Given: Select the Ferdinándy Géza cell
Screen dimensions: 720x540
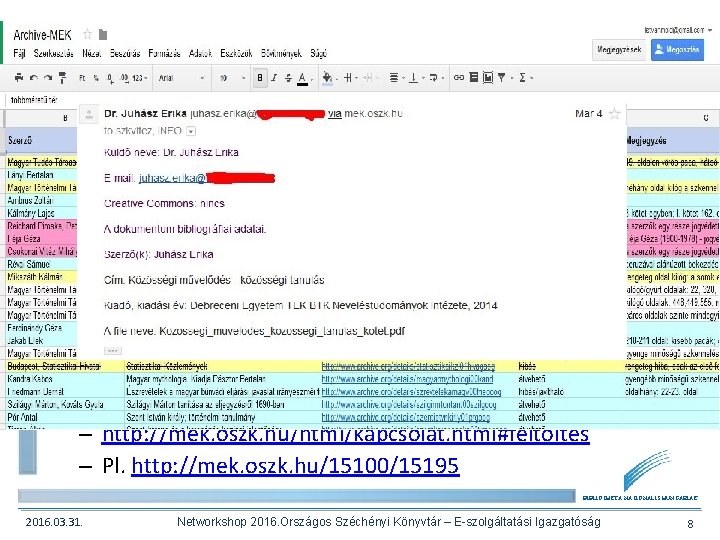Looking at the screenshot, I should pos(41,328).
